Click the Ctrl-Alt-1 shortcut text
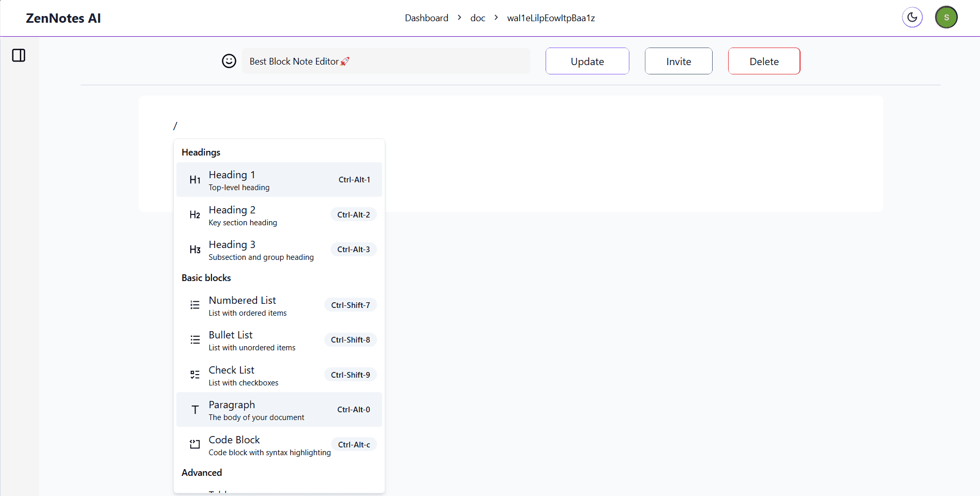This screenshot has width=980, height=496. coord(354,180)
